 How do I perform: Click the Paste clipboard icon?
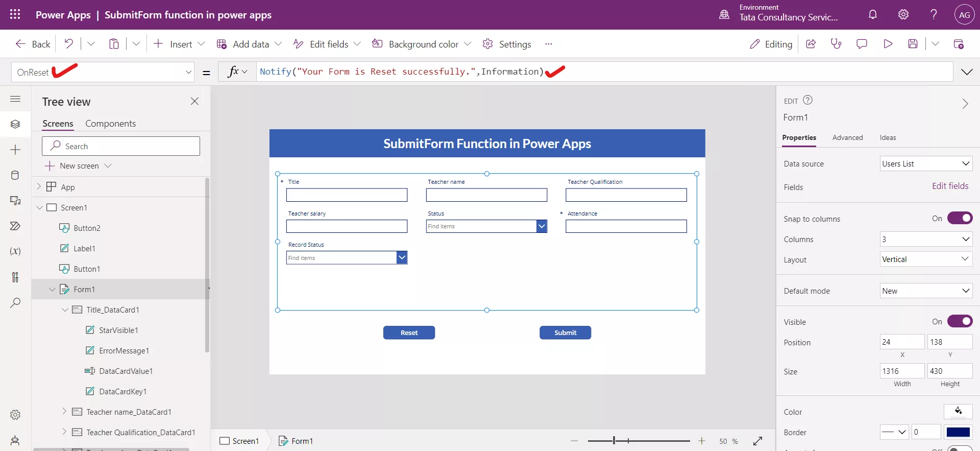tap(114, 44)
